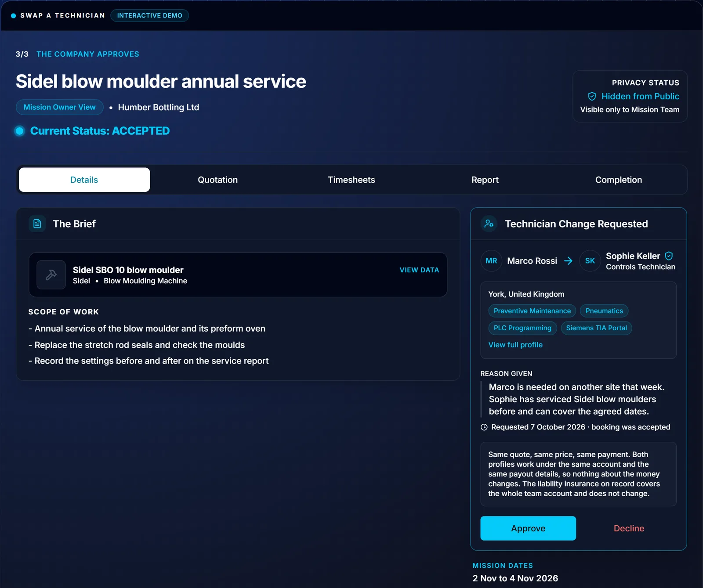Click the Sidel SBO 10 blow moulder title
The height and width of the screenshot is (588, 703).
pos(128,270)
